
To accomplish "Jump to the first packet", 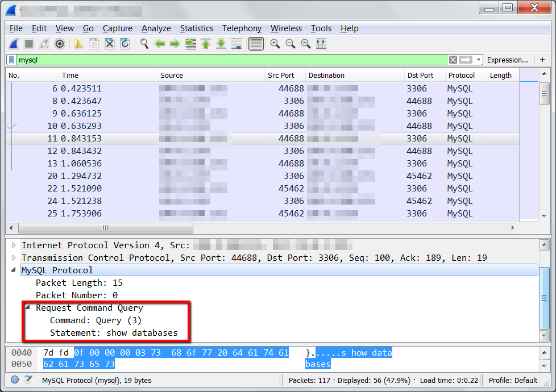I will click(206, 44).
